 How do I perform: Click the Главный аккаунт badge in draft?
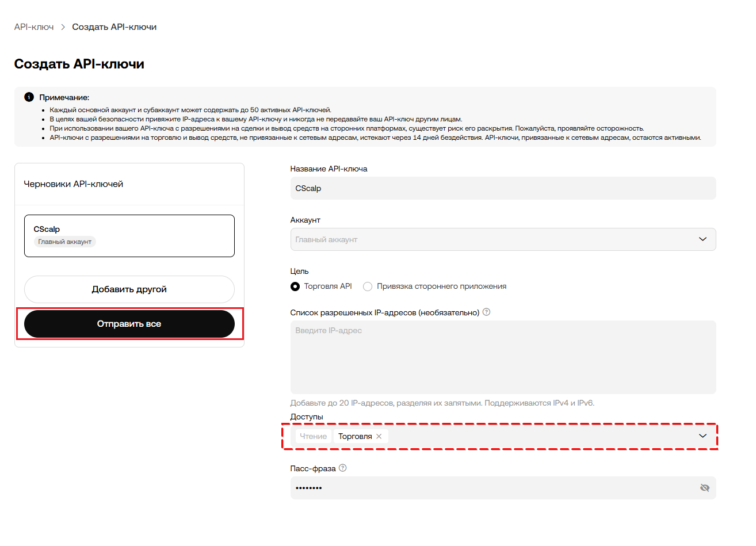pos(65,242)
